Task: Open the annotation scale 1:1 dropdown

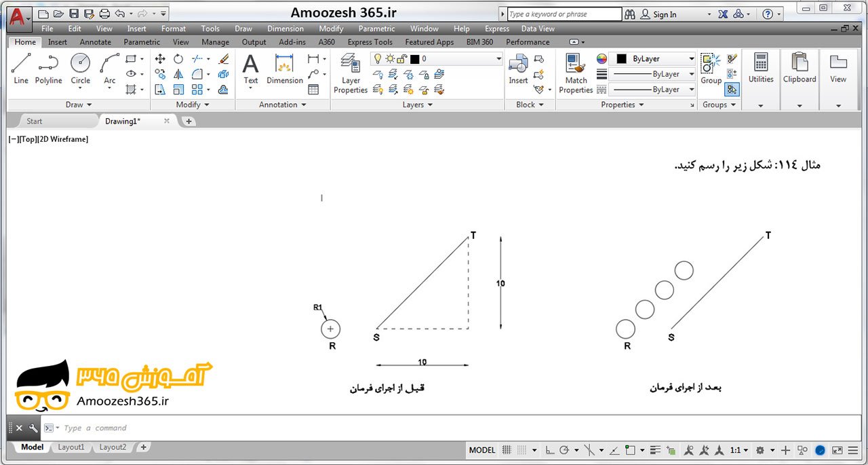Action: pyautogui.click(x=739, y=450)
